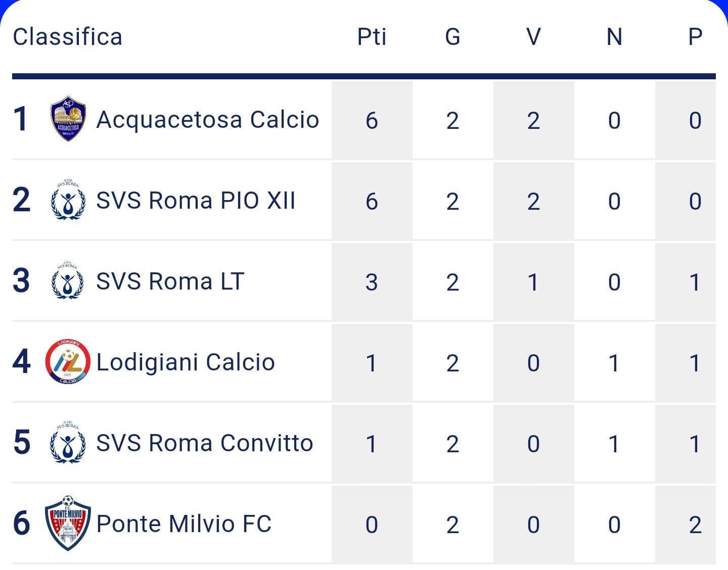728x570 pixels.
Task: Open Lodigiani Calcio team page
Action: (186, 363)
